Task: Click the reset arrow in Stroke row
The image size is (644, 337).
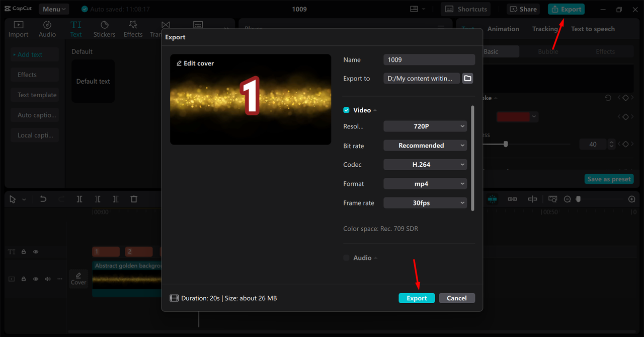Action: point(608,98)
